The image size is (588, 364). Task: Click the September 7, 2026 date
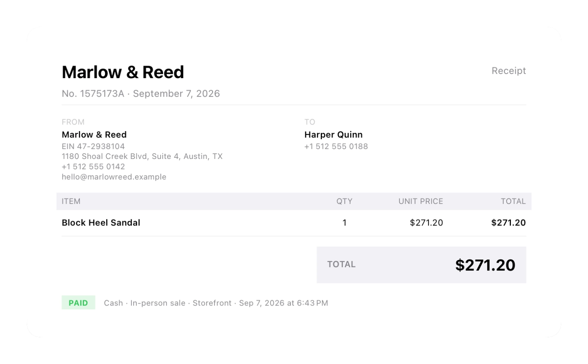pyautogui.click(x=176, y=94)
